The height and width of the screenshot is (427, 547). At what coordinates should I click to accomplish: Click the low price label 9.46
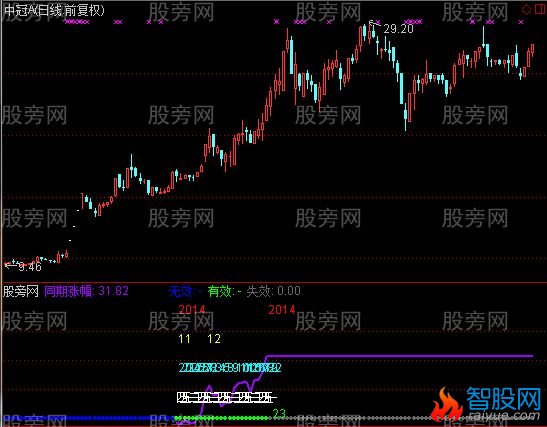coord(30,267)
